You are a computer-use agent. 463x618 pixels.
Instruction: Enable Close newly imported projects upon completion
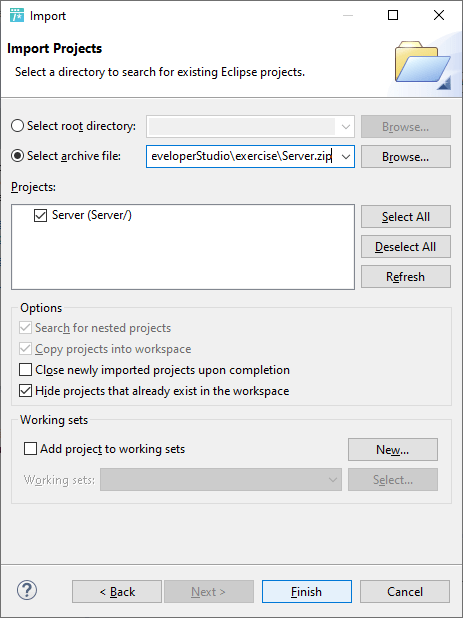click(26, 370)
